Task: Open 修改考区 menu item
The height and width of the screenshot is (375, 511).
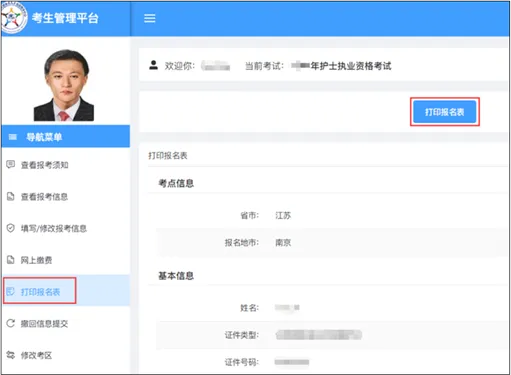Action: pos(36,355)
